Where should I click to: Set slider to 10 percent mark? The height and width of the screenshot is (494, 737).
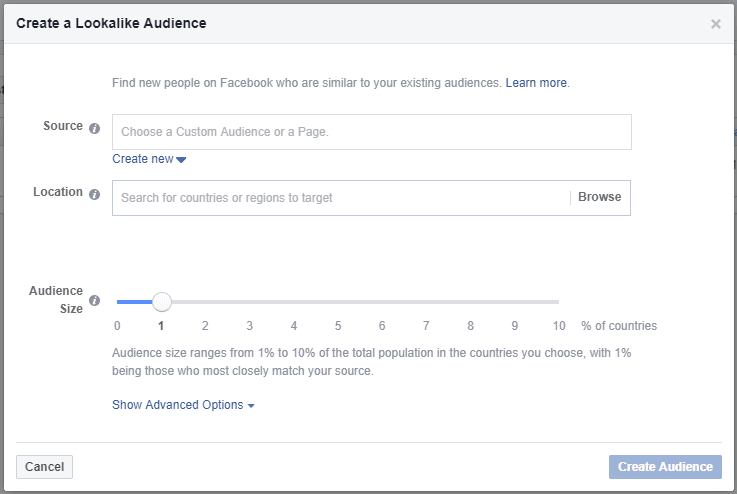pos(558,302)
